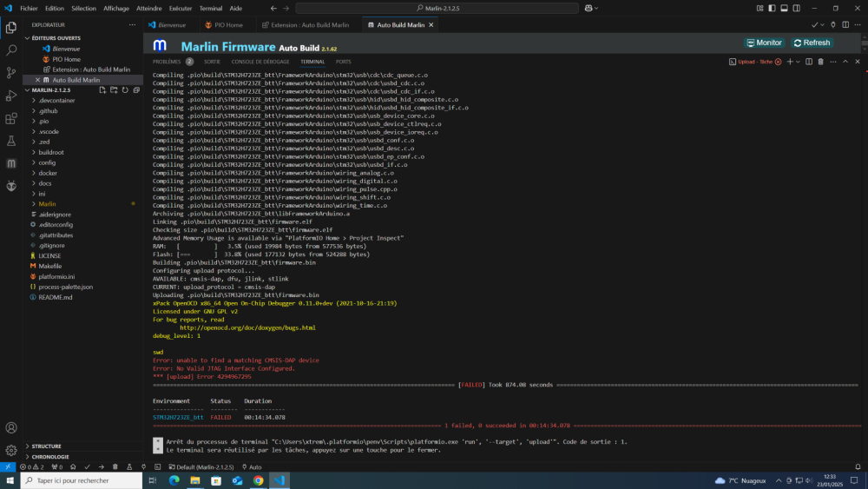Open Auto Build Marlin sidebar icon
868x489 pixels.
click(x=11, y=163)
